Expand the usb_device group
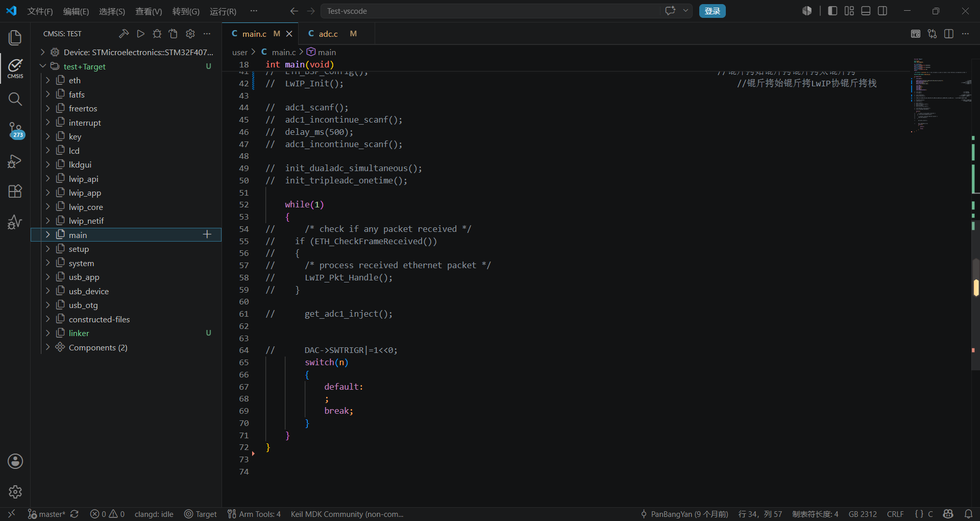Viewport: 980px width, 521px height. (48, 291)
